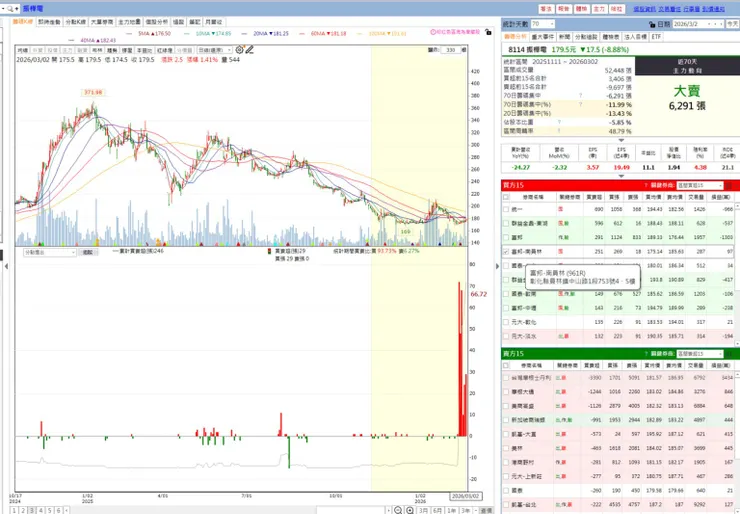
Task: Click the bar count input field showing 330
Action: [451, 50]
